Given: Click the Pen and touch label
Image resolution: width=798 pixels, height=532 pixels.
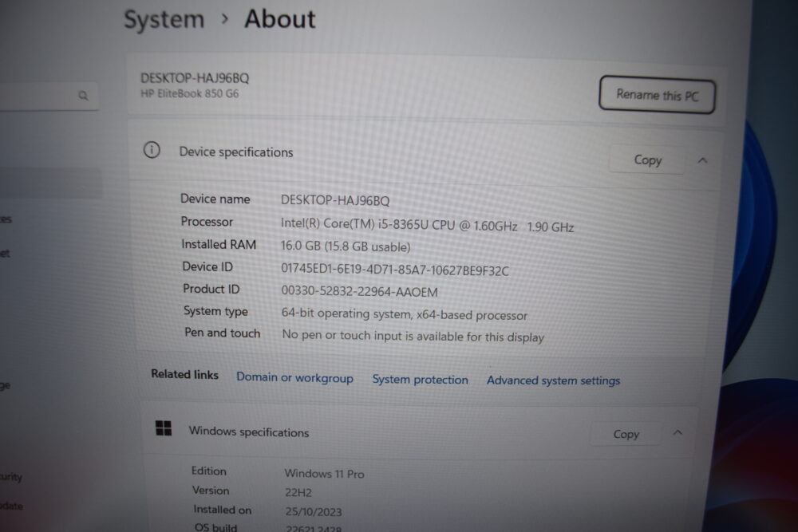Looking at the screenshot, I should [x=223, y=333].
